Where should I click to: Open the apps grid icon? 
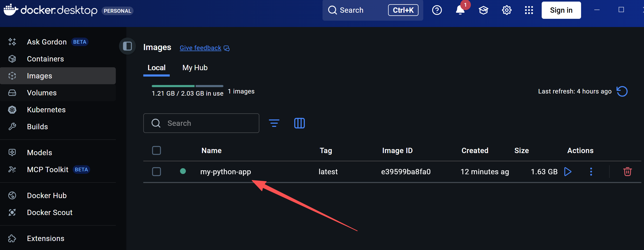pos(529,10)
